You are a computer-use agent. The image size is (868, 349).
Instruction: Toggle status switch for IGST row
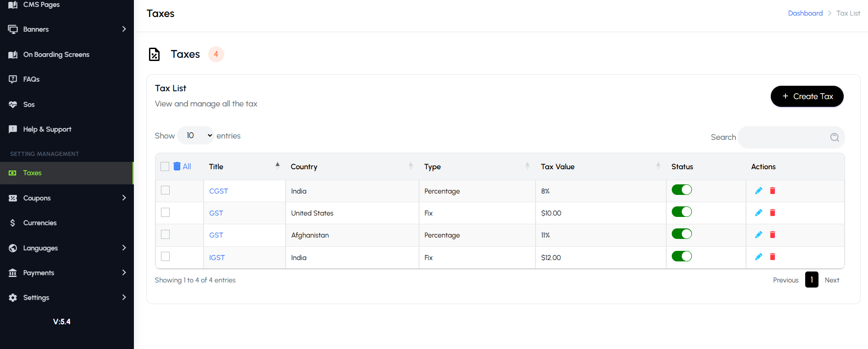[x=681, y=256]
